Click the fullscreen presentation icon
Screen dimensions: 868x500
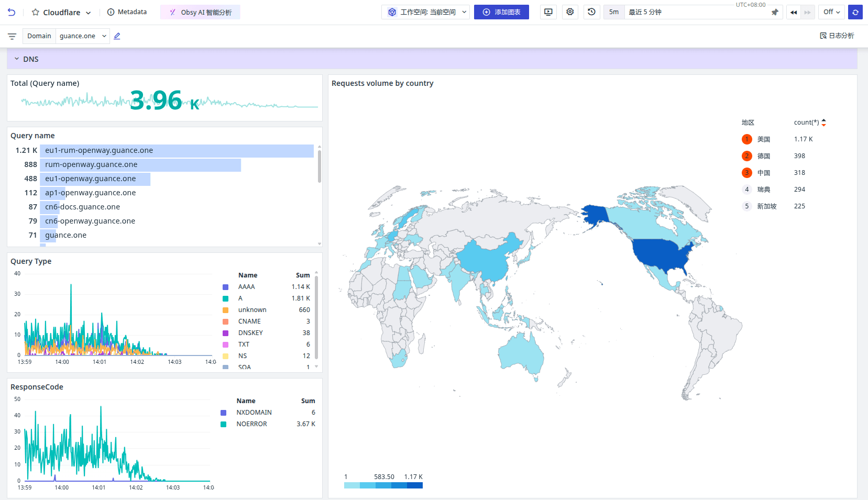tap(548, 12)
